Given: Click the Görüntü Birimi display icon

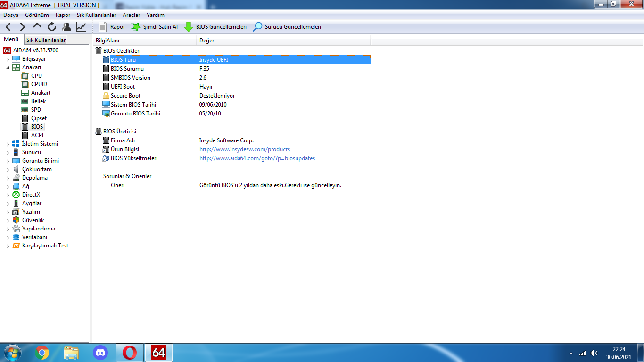Looking at the screenshot, I should 16,161.
